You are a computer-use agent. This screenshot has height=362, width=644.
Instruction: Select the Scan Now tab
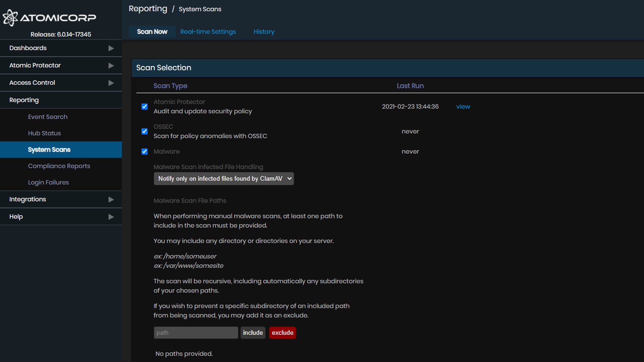[x=152, y=32]
